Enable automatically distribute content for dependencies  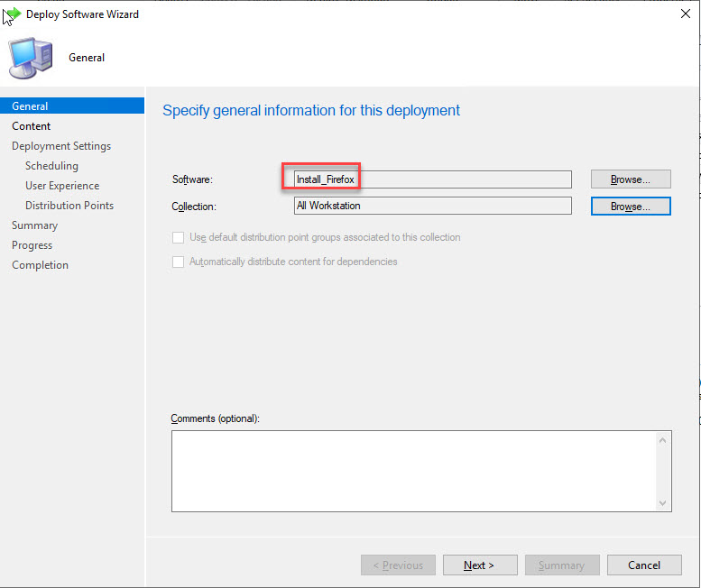[x=178, y=262]
